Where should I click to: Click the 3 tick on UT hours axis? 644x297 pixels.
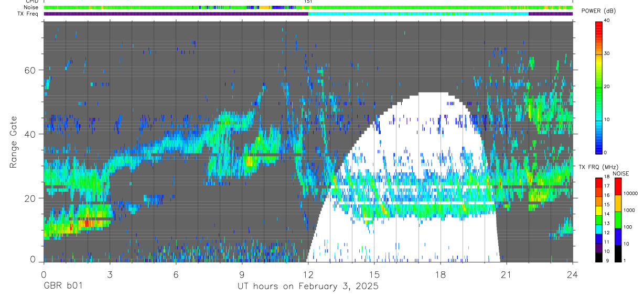pos(110,274)
